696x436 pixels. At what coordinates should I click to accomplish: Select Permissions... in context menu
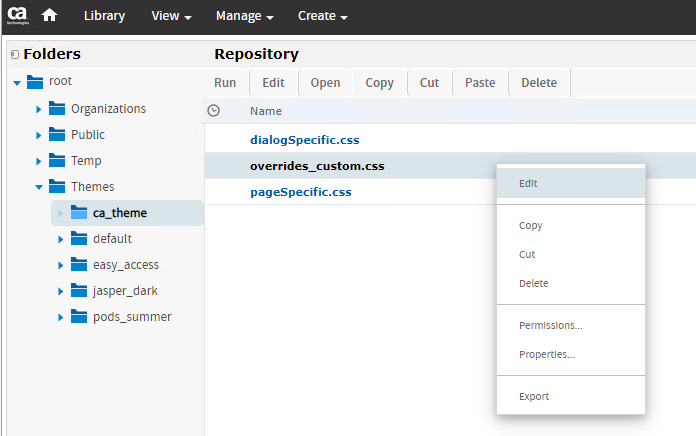click(550, 326)
